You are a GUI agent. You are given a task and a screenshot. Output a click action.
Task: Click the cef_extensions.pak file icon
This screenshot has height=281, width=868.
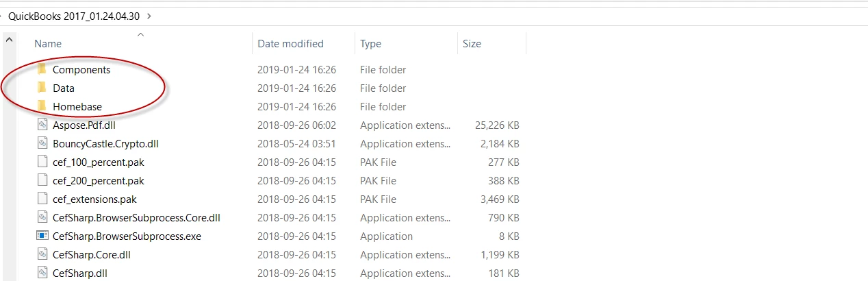pyautogui.click(x=42, y=199)
